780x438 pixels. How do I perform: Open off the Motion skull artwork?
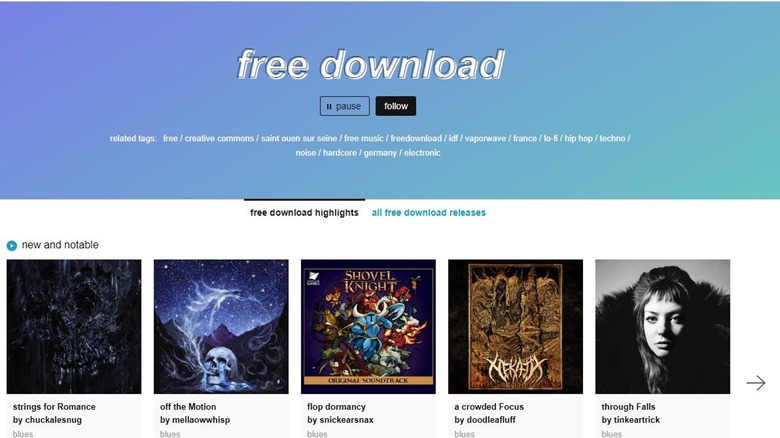coord(221,327)
